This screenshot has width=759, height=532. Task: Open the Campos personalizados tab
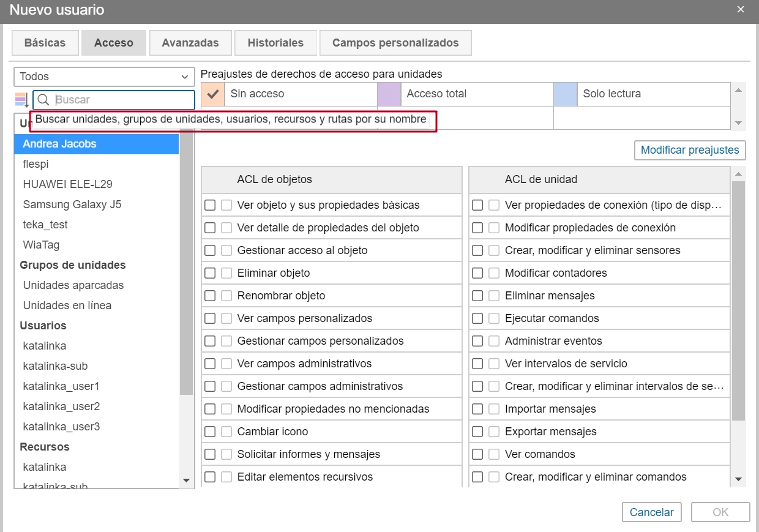pos(395,43)
